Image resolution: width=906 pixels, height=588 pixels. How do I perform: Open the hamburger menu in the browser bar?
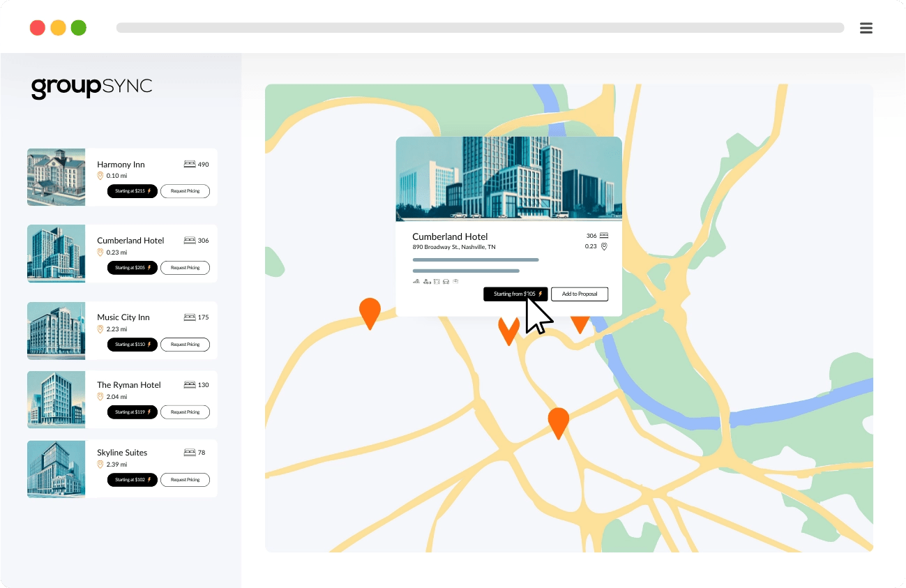[866, 28]
